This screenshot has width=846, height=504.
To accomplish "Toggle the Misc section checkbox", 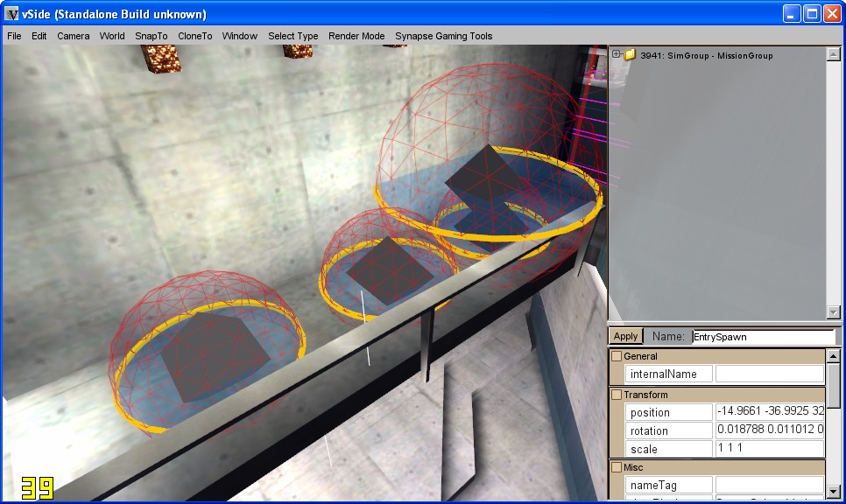I will tap(617, 467).
